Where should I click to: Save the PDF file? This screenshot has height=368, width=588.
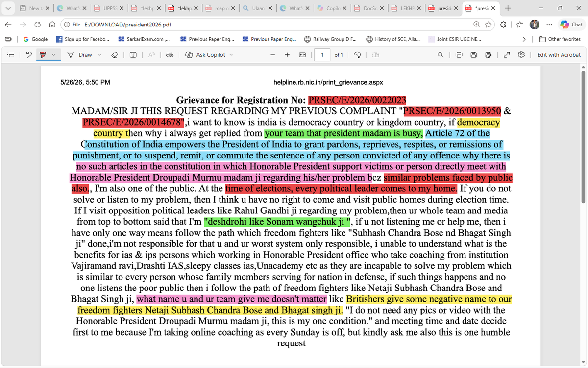[x=473, y=55]
